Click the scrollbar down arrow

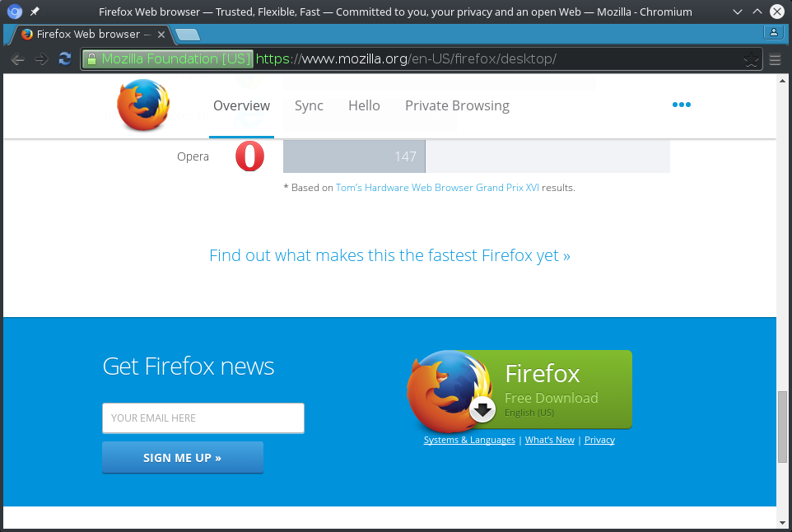(x=782, y=523)
